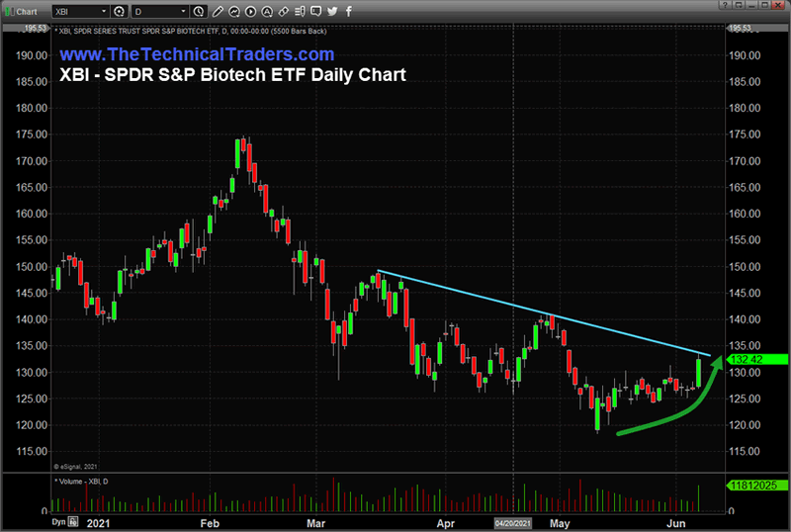Click the Volume - XBI, D label
791x532 pixels.
(x=82, y=482)
